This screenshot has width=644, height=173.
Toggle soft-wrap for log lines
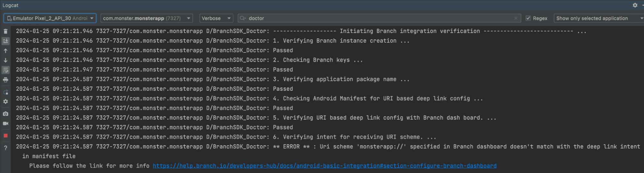(5, 70)
